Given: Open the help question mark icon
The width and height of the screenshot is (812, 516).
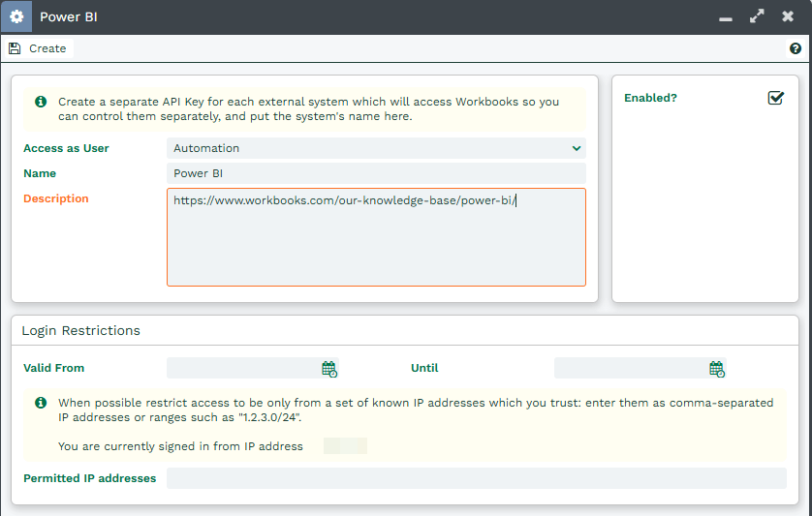Looking at the screenshot, I should coord(796,48).
